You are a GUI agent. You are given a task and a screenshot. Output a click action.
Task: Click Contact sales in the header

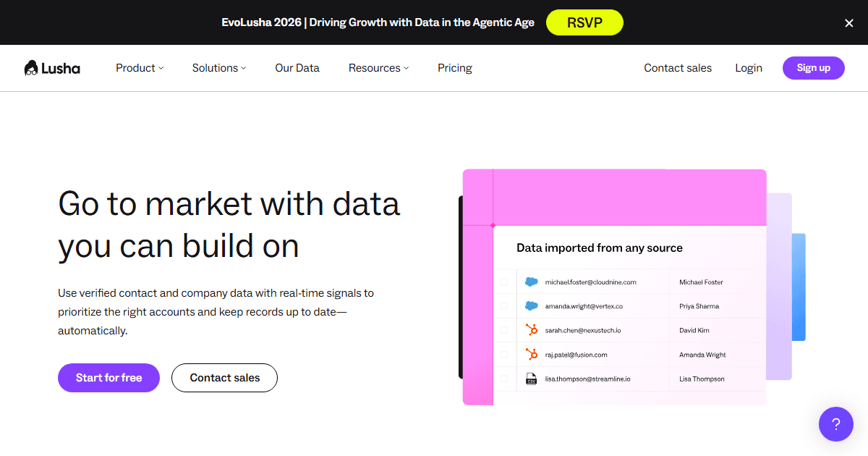point(678,68)
